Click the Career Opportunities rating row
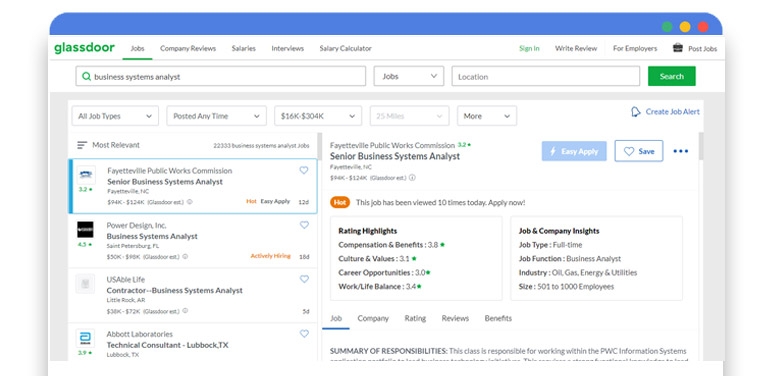This screenshot has width=762, height=376. coord(384,273)
